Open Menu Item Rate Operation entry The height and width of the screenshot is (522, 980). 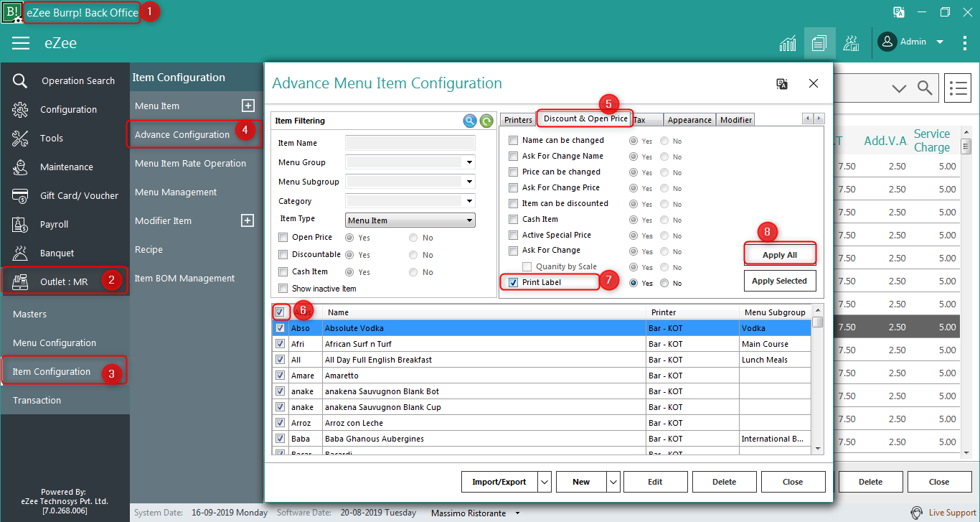(x=190, y=163)
